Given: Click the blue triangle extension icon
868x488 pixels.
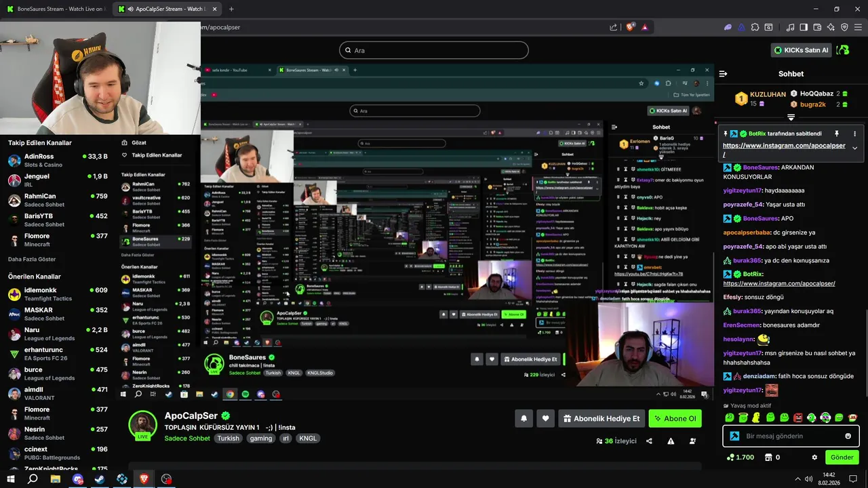Looking at the screenshot, I should point(741,27).
